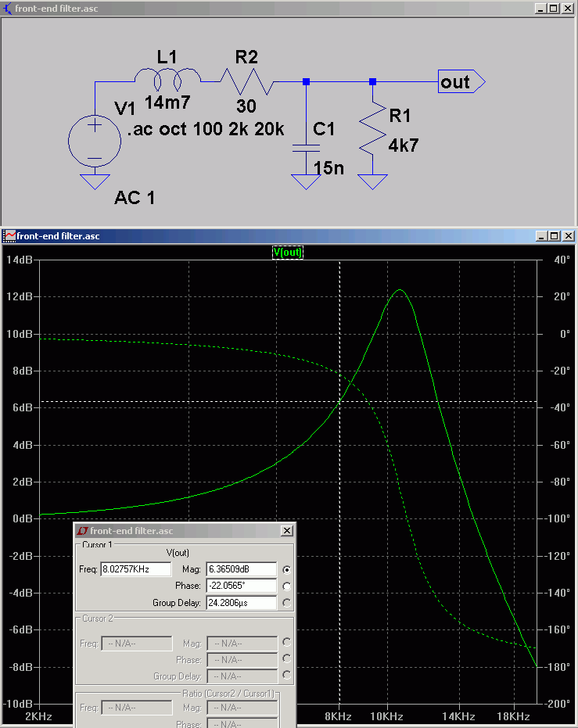Click the V(out) trace label
578x728 pixels.
point(287,252)
